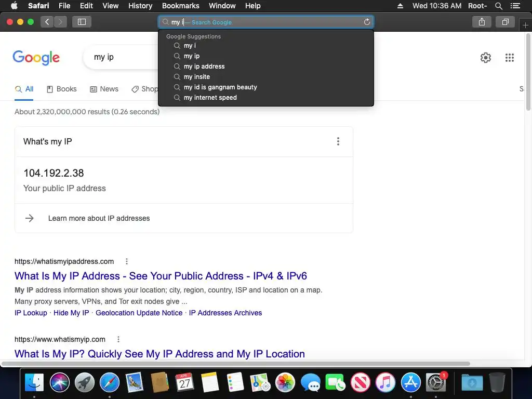Open the Apple menu
The image size is (532, 399).
(14, 6)
